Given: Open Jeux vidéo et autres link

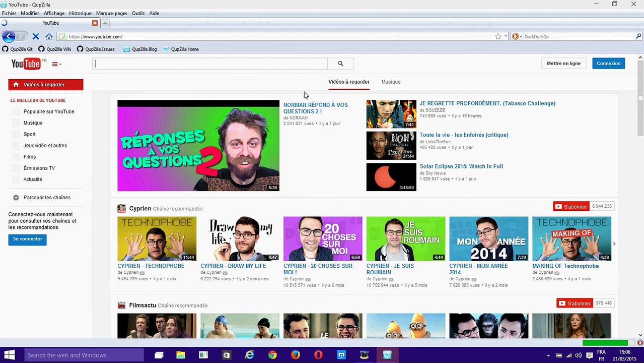Looking at the screenshot, I should pos(45,145).
